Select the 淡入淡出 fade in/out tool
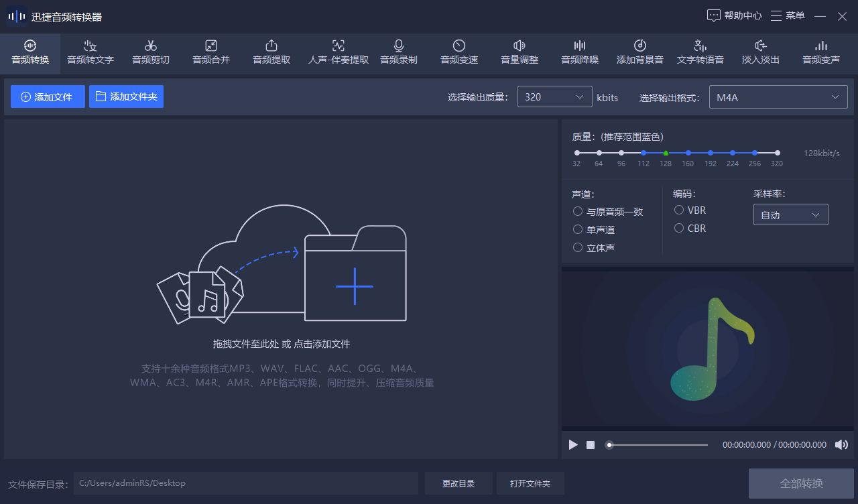Screen dimensions: 858x504 coord(760,53)
